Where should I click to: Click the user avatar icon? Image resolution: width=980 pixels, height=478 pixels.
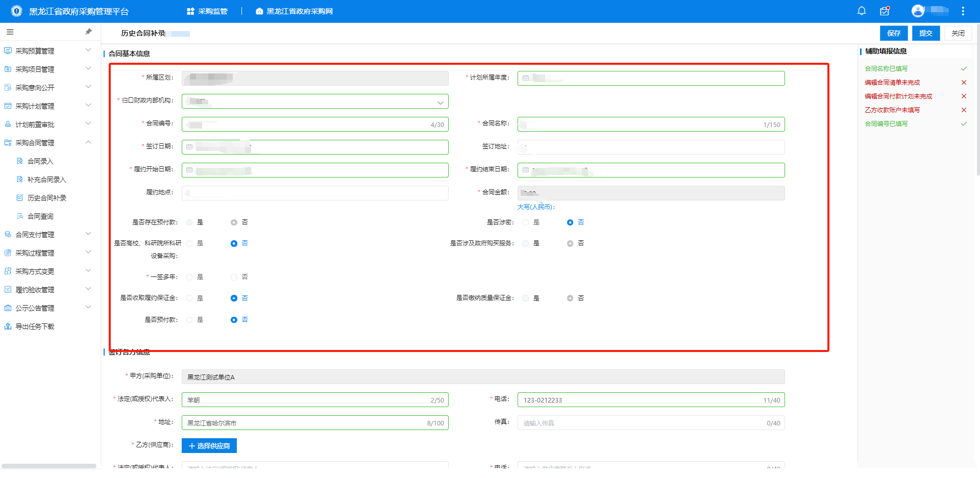click(x=918, y=11)
